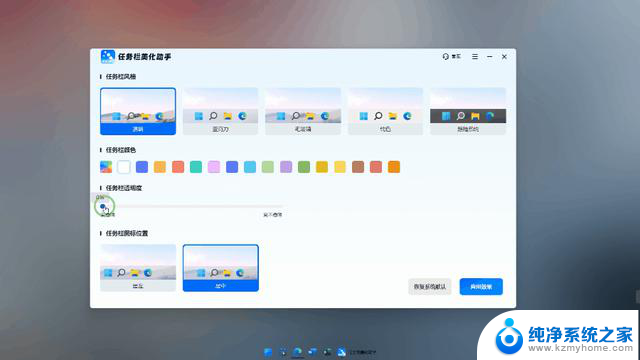Pick the pale light green swatch
This screenshot has width=640, height=360.
(x=268, y=167)
